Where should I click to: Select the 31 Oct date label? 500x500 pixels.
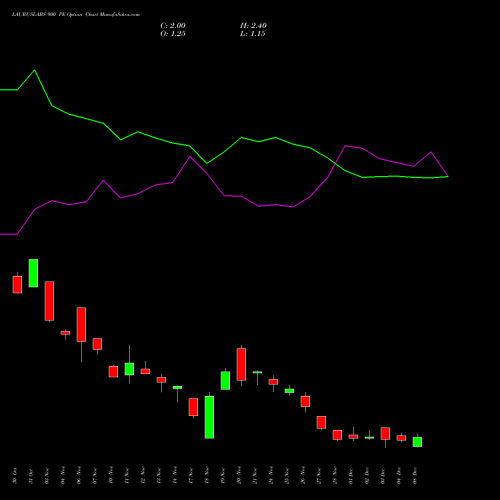31,476
